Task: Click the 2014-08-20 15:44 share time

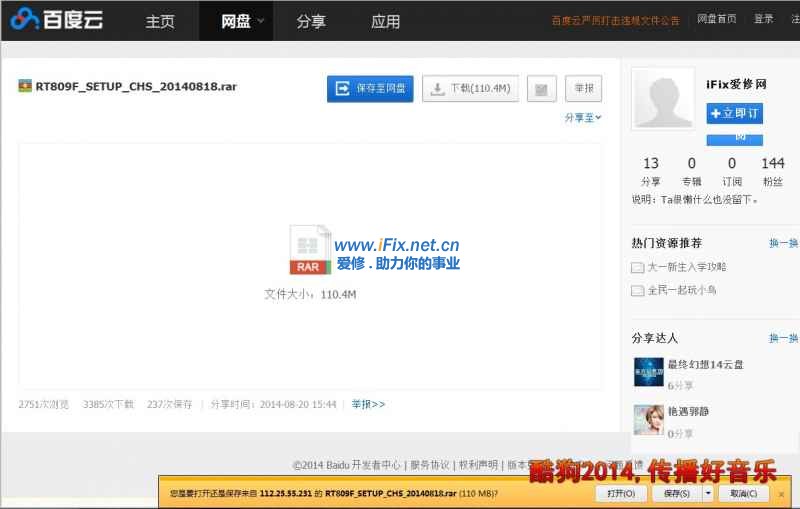Action: point(298,404)
